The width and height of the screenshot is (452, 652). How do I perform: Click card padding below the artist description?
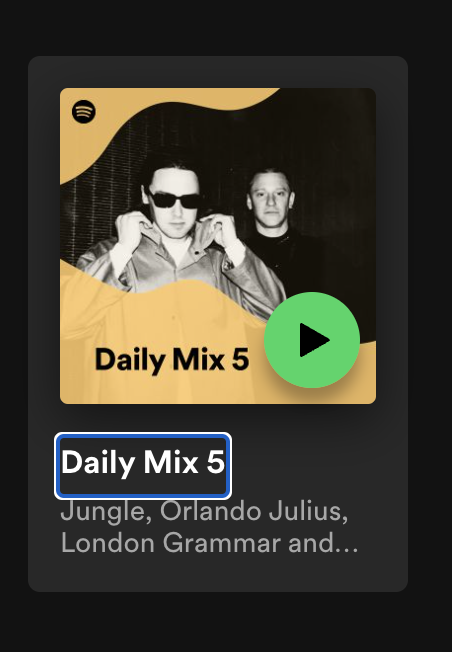pos(218,574)
